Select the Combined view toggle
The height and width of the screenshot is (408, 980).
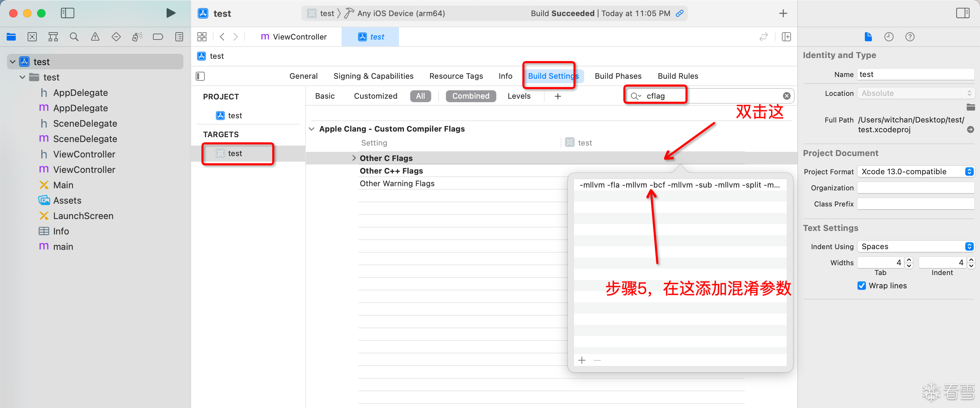pyautogui.click(x=471, y=96)
